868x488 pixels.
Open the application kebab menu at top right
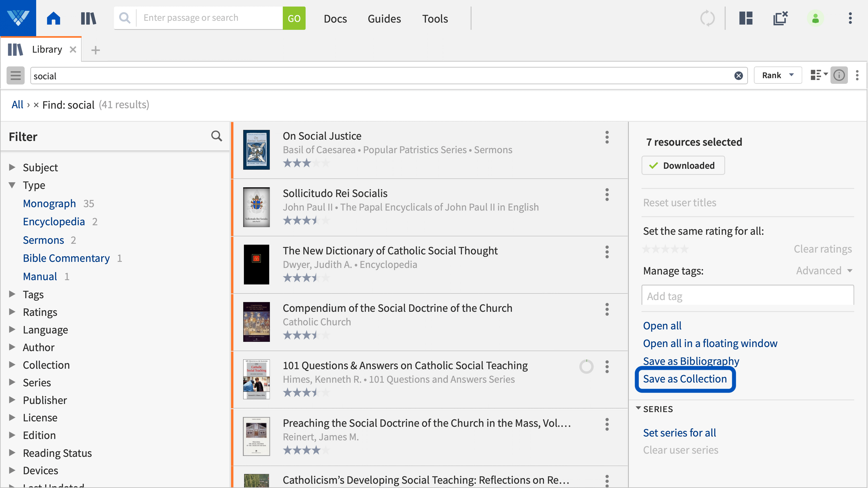click(x=850, y=18)
